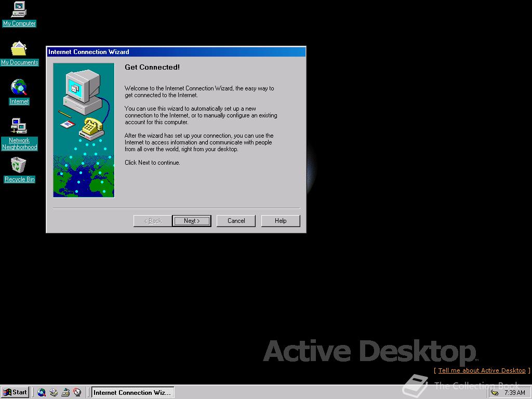This screenshot has height=399, width=532.
Task: Click the 'Click Next to continue.' text
Action: (152, 163)
